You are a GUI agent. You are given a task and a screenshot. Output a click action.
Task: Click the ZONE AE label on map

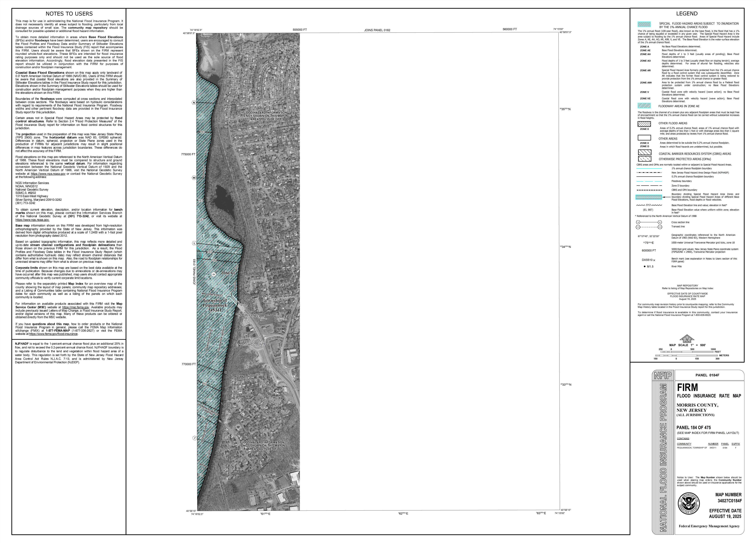coord(228,273)
